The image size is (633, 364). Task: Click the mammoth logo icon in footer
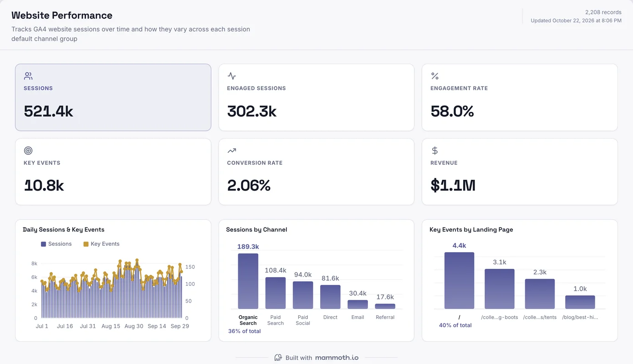[278, 358]
